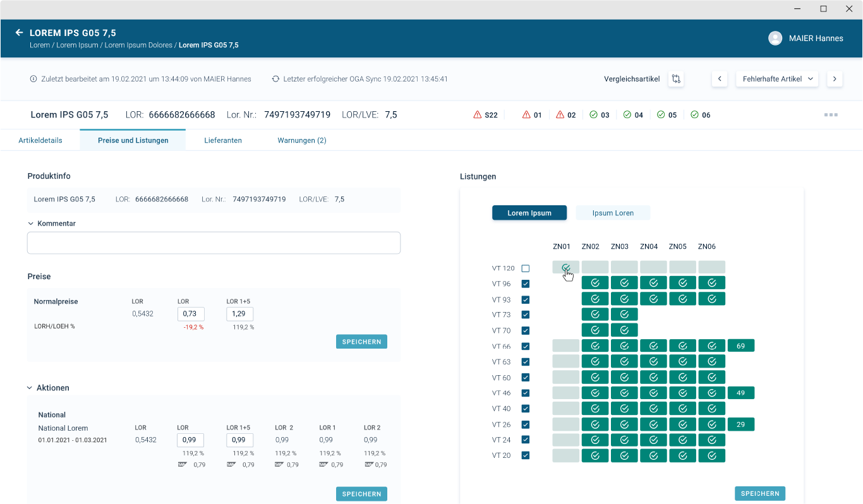Click the green 03 status check icon
This screenshot has height=504, width=863.
pos(593,114)
